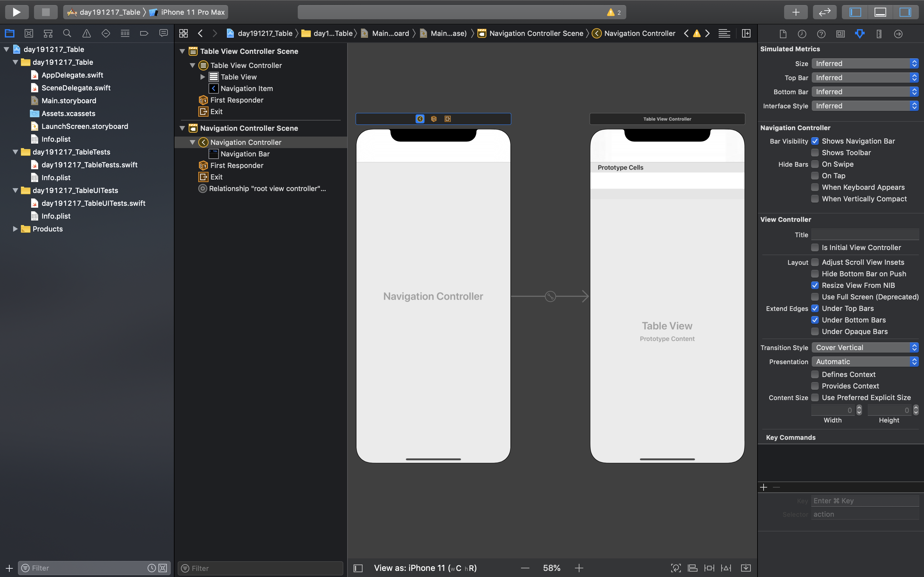
Task: Open the Presentation Automatic dropdown
Action: tap(865, 361)
